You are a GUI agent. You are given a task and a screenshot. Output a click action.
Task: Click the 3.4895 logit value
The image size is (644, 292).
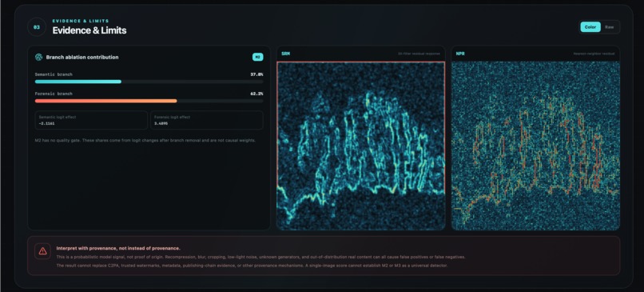tap(161, 123)
